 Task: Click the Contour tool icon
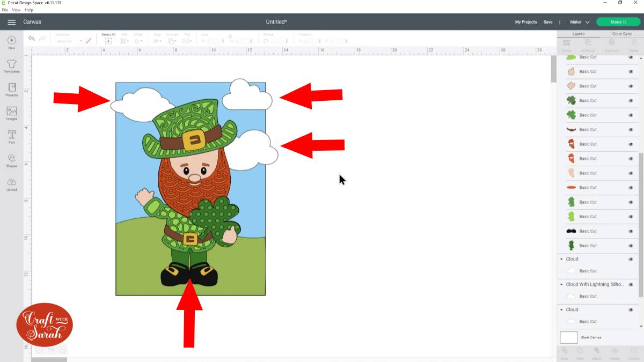[x=633, y=351]
